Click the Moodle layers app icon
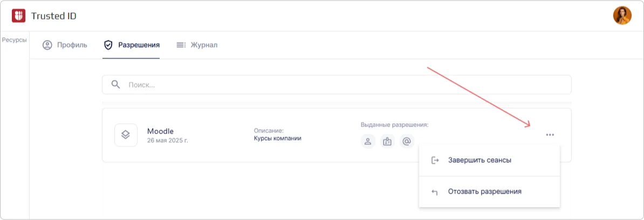Viewport: 644px width, 220px height. (126, 135)
